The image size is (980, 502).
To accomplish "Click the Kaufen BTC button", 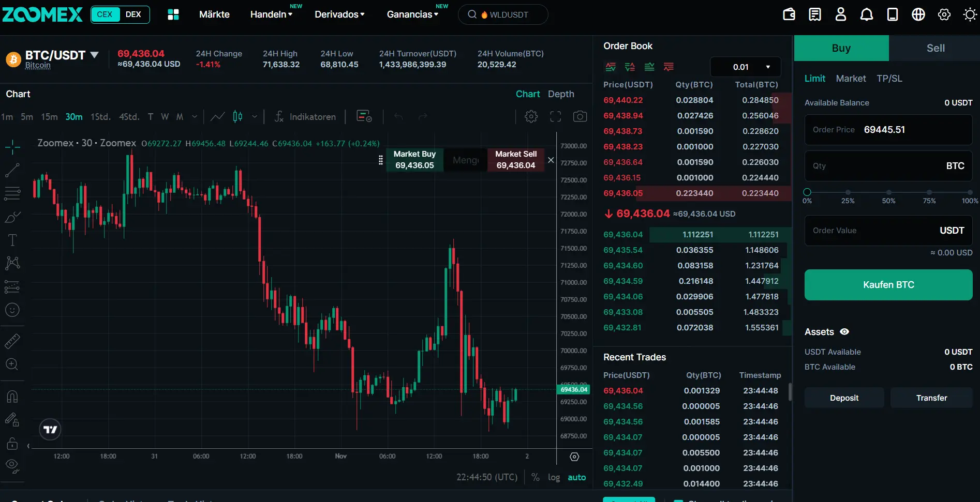I will tap(888, 285).
